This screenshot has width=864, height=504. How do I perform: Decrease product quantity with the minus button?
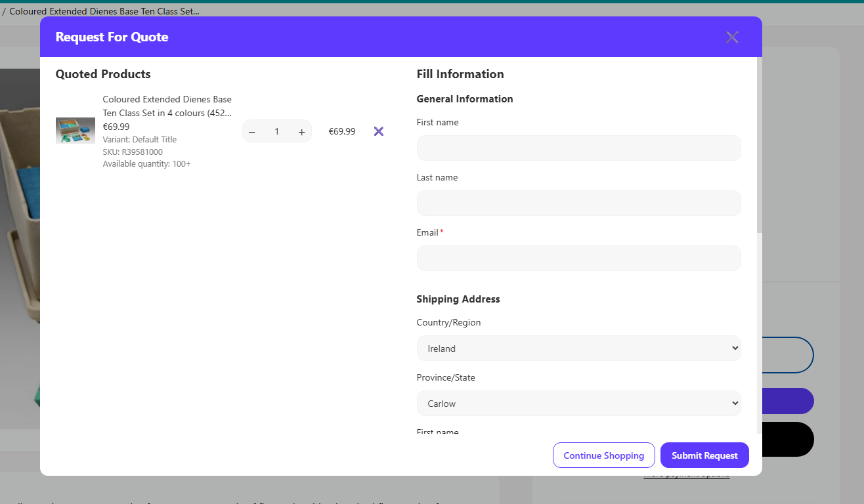pyautogui.click(x=252, y=132)
